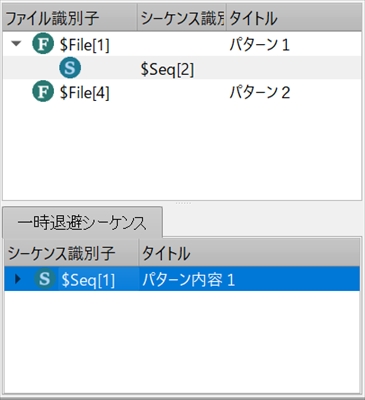This screenshot has height=400, width=365.
Task: Open the 一時退避シーケンス tab
Action: click(x=82, y=222)
